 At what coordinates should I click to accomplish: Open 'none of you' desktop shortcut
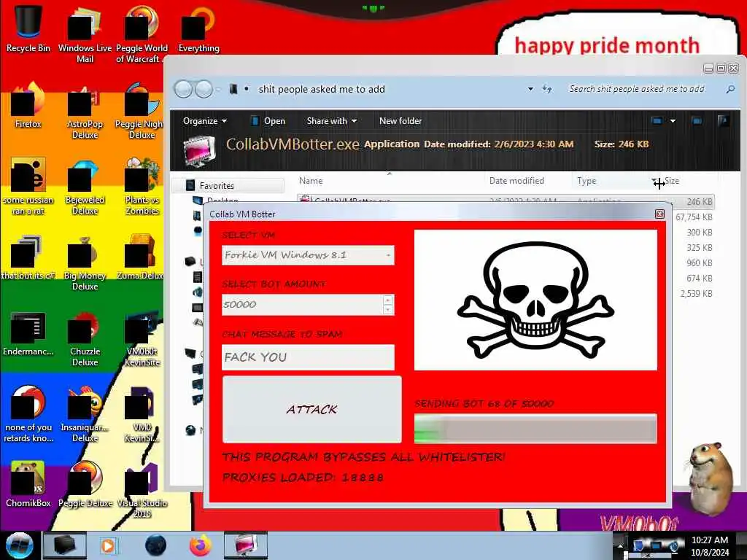(x=28, y=414)
